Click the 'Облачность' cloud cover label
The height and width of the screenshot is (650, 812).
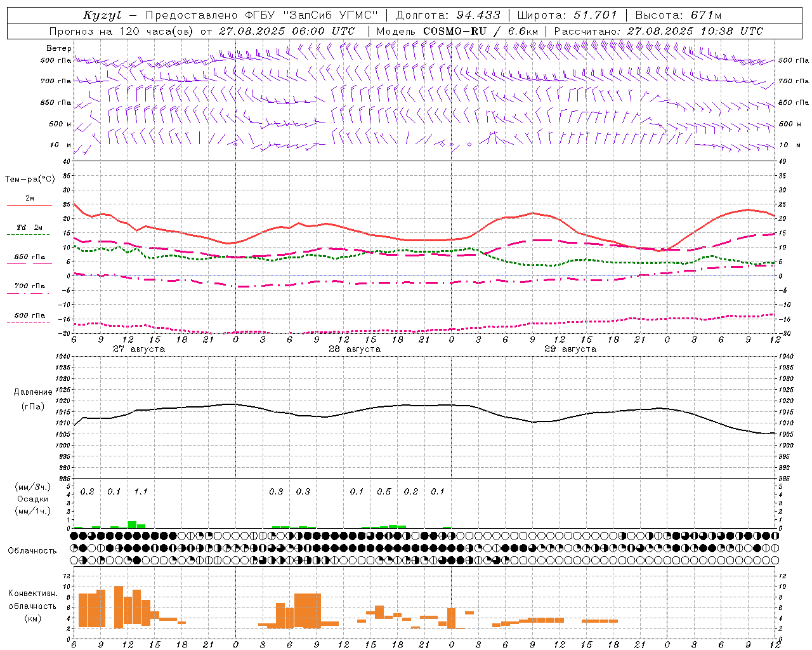coord(32,551)
